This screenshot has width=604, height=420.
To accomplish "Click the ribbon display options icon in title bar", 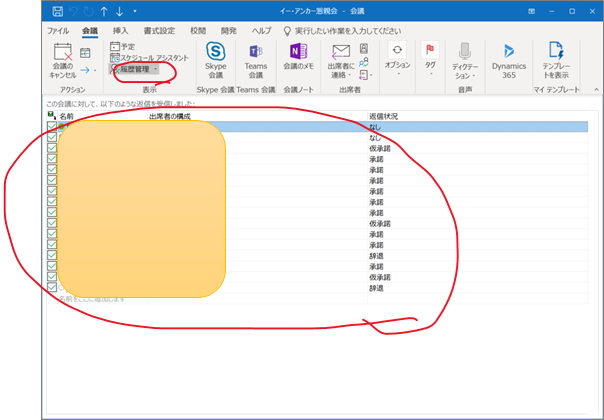I will [x=532, y=11].
